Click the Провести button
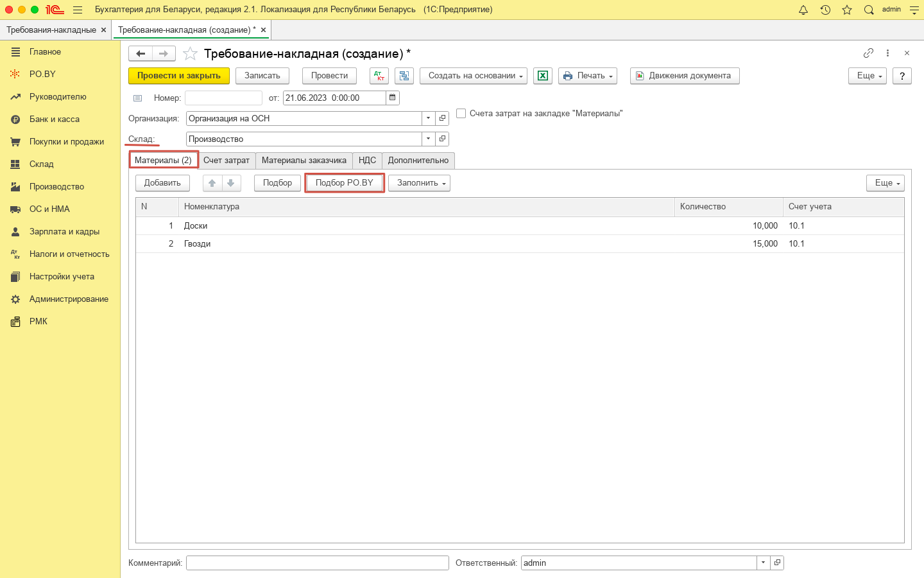The width and height of the screenshot is (924, 578). pos(330,76)
